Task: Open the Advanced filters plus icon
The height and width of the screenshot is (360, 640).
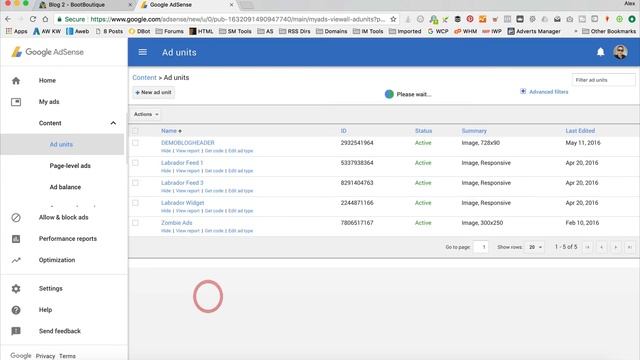Action: [523, 91]
